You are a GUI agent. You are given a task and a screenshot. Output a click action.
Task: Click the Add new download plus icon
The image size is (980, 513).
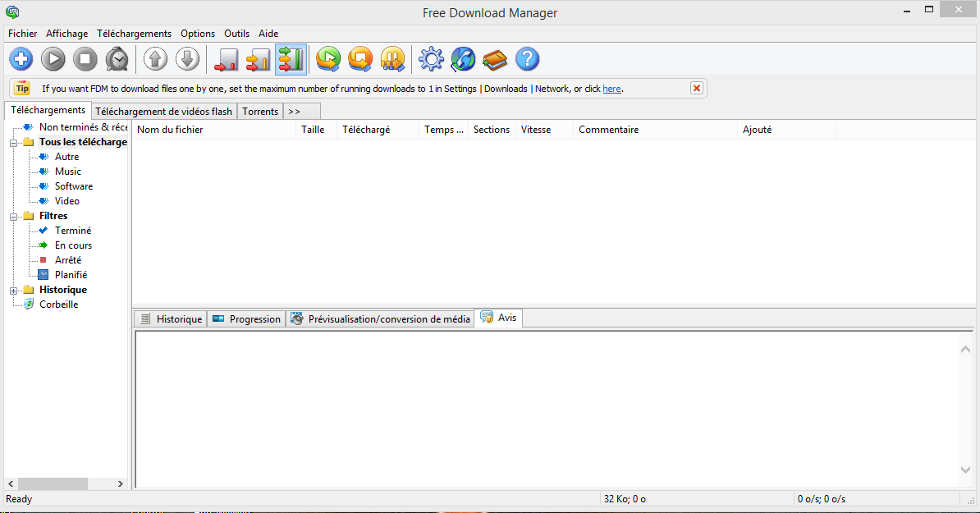[x=21, y=59]
